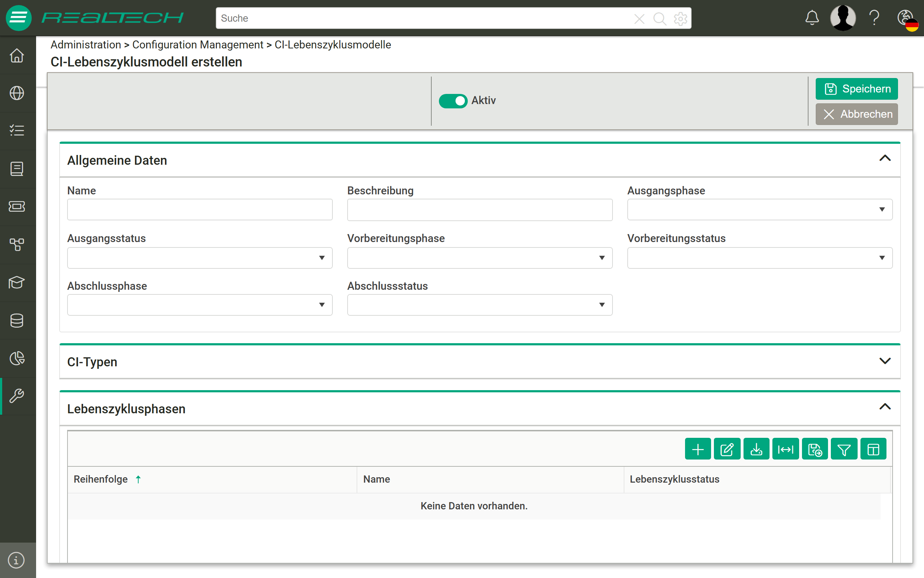The width and height of the screenshot is (924, 578).
Task: Open the Abschlussstatus dropdown
Action: [480, 305]
